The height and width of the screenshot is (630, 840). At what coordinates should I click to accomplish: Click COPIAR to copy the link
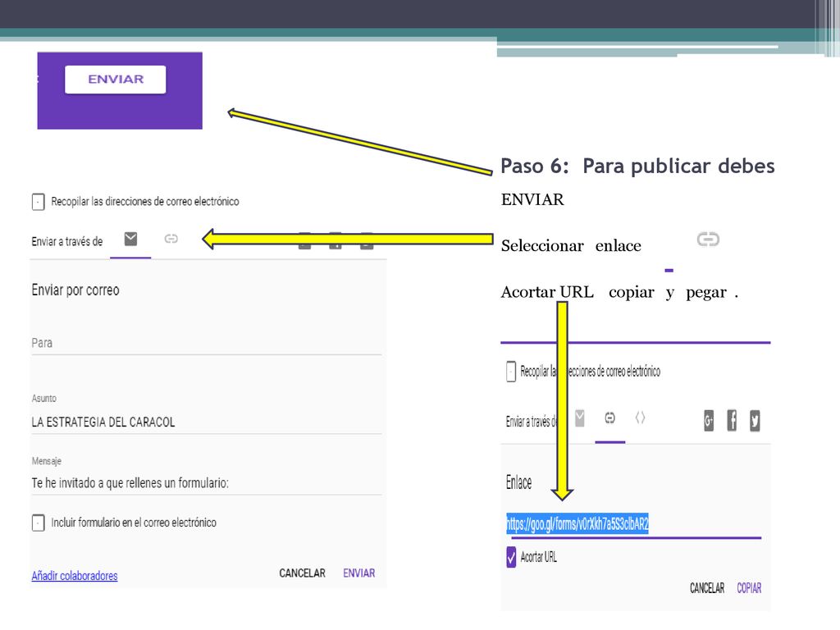click(749, 588)
